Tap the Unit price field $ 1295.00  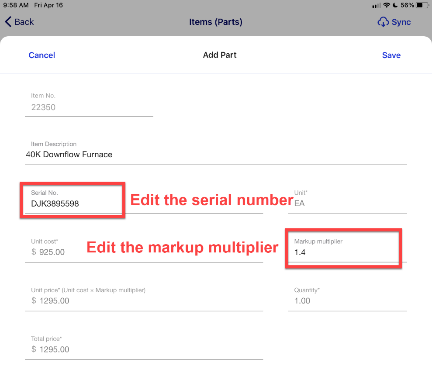[x=144, y=299]
